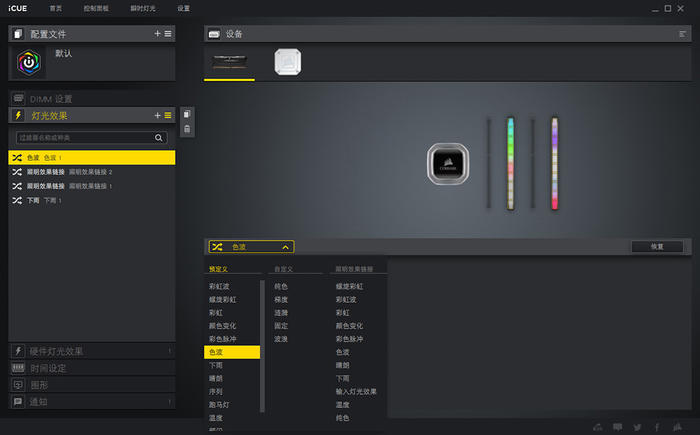
Task: Open the 设置 settings menu
Action: tap(183, 8)
